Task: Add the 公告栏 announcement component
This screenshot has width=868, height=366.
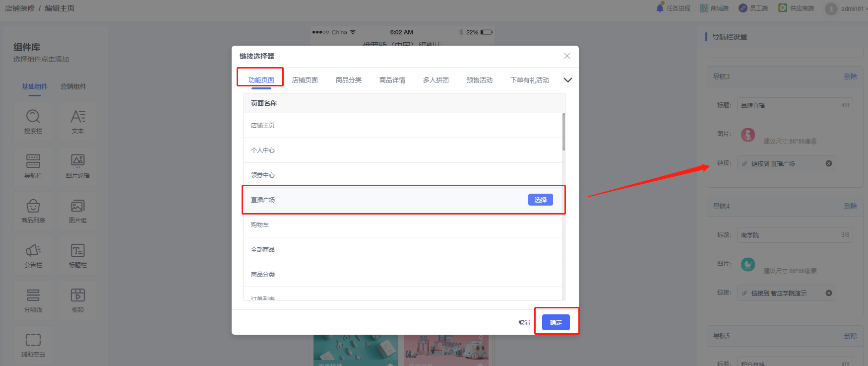Action: click(x=33, y=256)
